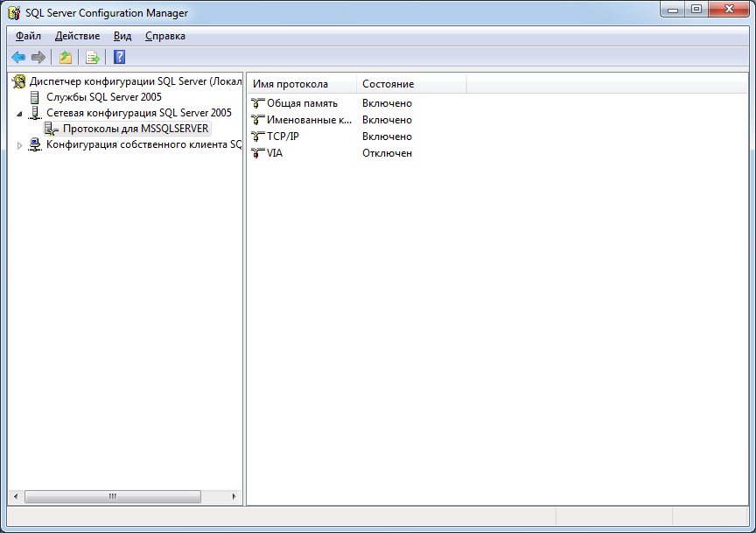Click the Службы SQL Server 2005 server icon
Viewport: 756px width, 533px height.
point(35,97)
